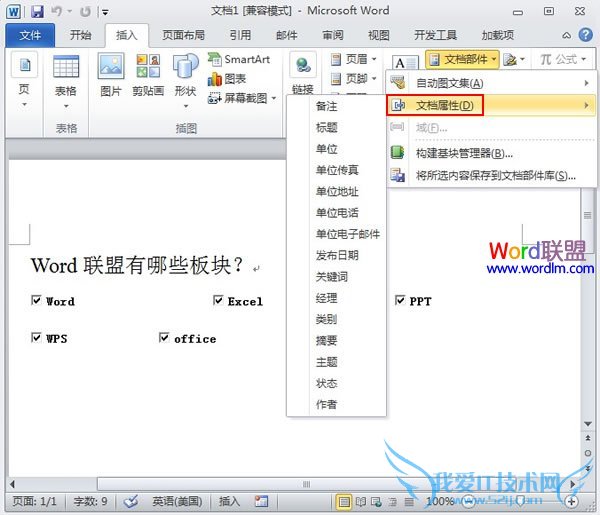
Task: Open the Word application icon menu
Action: pyautogui.click(x=14, y=11)
